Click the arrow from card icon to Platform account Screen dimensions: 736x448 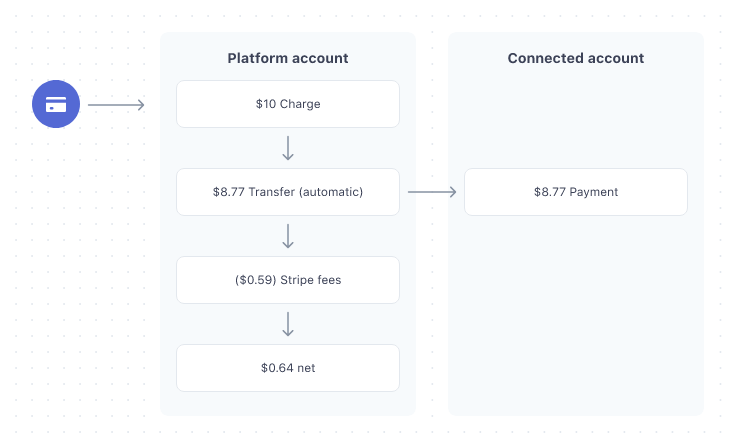click(x=116, y=104)
